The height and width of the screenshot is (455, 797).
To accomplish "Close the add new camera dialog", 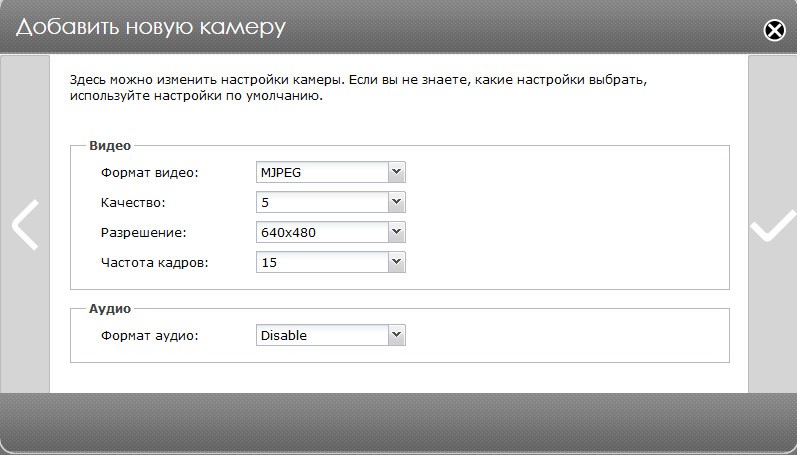I will [x=774, y=30].
